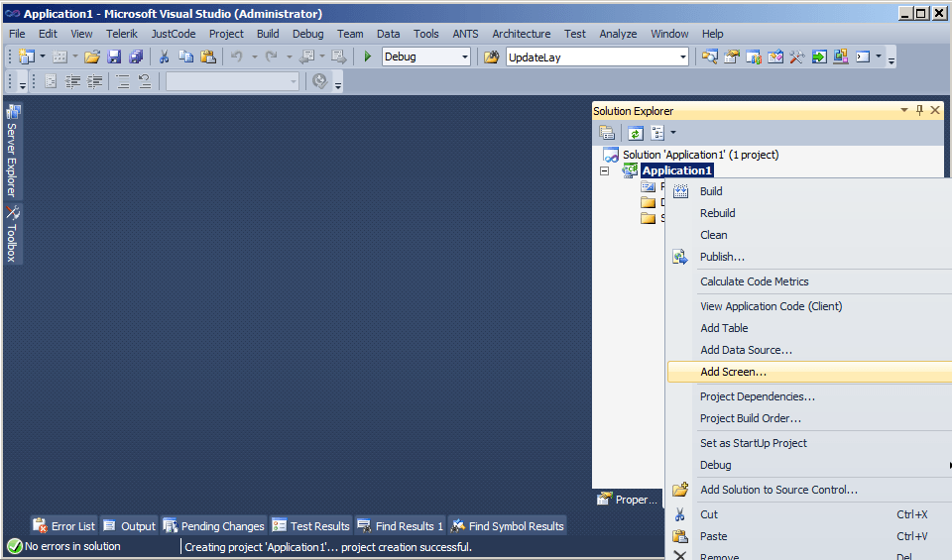Open the Error List tab
Screen dimensions: 952x560
[x=64, y=526]
